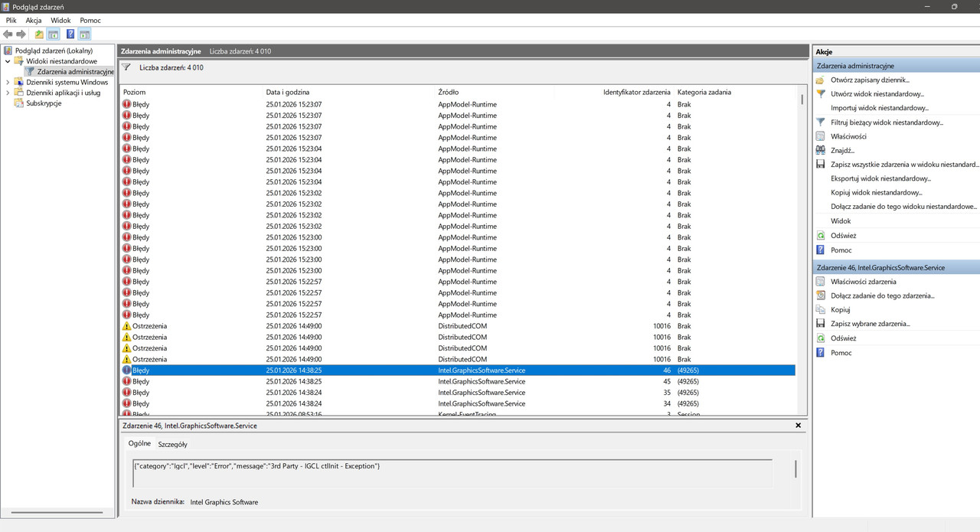Open the Akcja menu

point(34,20)
